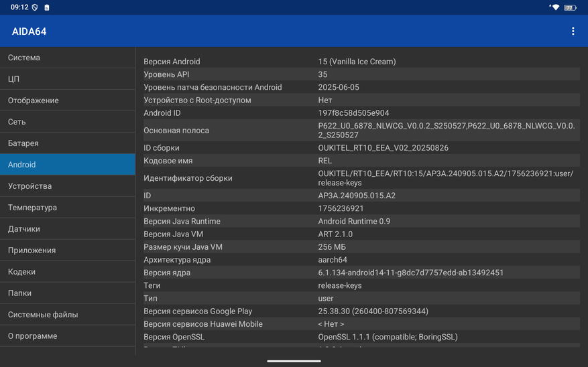Open the Кодеки category
The height and width of the screenshot is (367, 588).
point(67,272)
